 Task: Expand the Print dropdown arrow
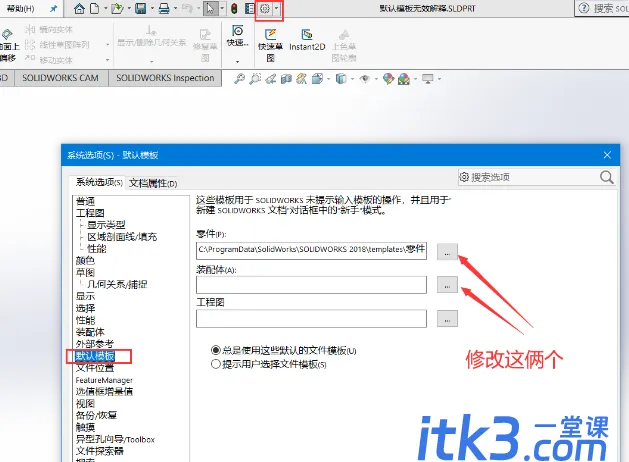176,8
